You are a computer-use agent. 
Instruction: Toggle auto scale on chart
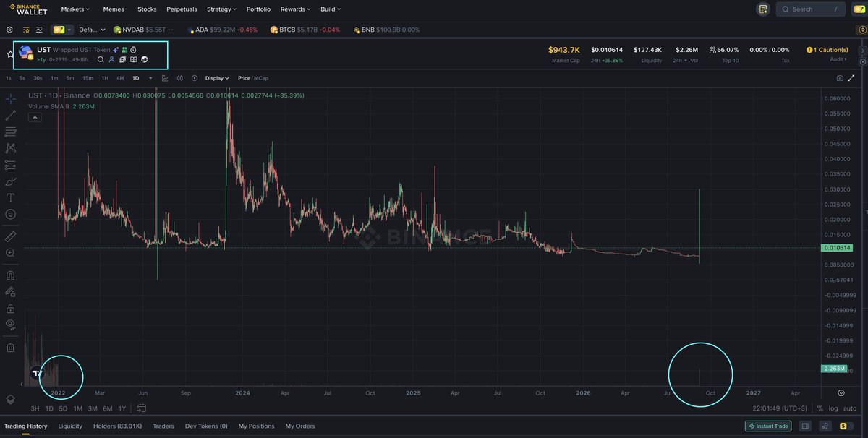pos(850,408)
